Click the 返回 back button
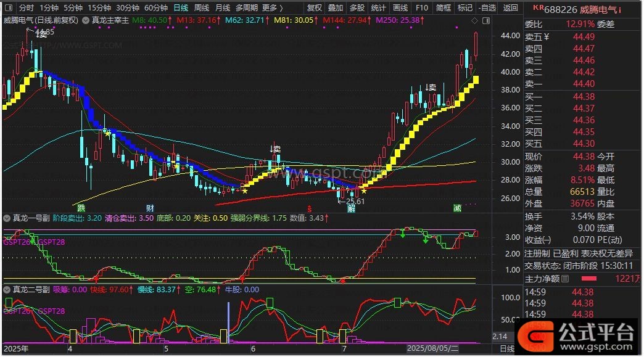The image size is (644, 357). pos(511,8)
